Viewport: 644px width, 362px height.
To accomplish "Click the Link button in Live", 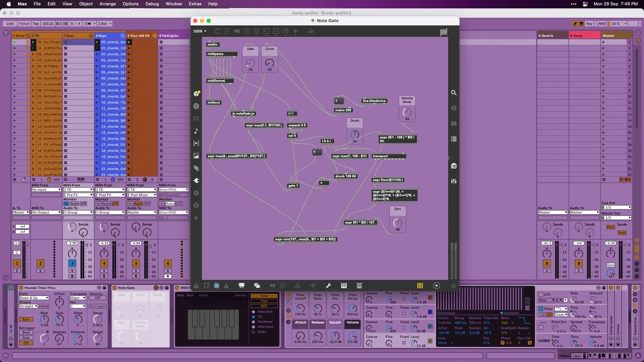I will 10,23.
